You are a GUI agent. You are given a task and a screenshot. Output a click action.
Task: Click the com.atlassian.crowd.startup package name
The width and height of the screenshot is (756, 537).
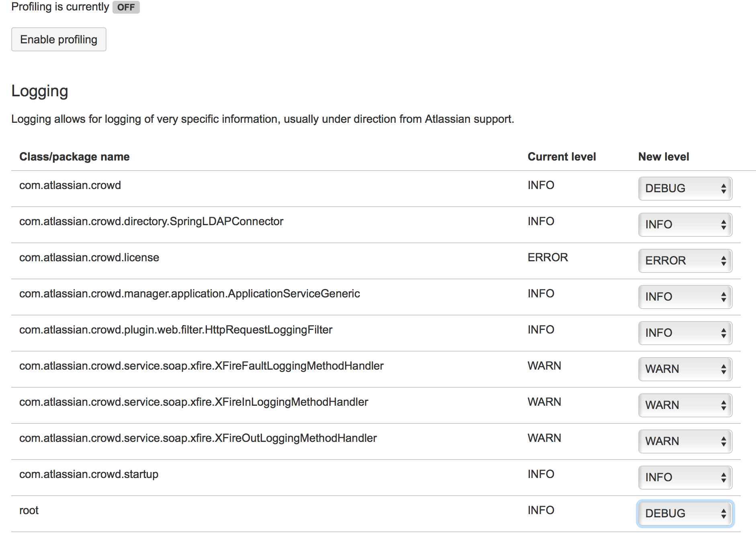pos(89,474)
